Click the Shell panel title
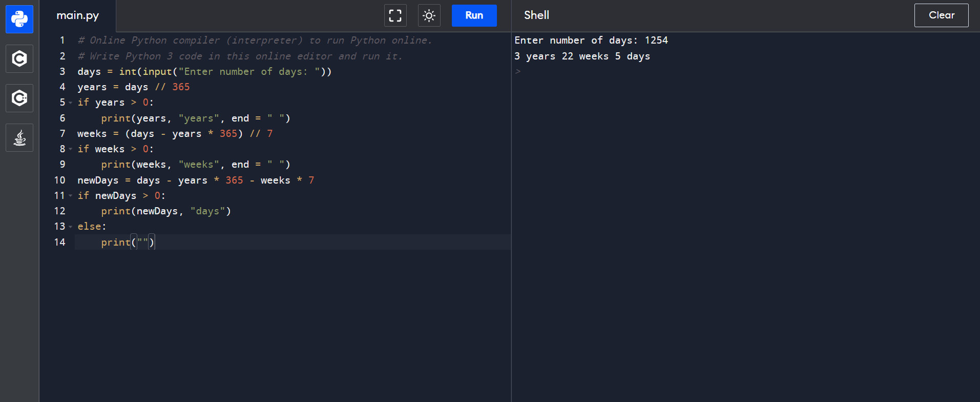The width and height of the screenshot is (980, 402). (x=536, y=15)
